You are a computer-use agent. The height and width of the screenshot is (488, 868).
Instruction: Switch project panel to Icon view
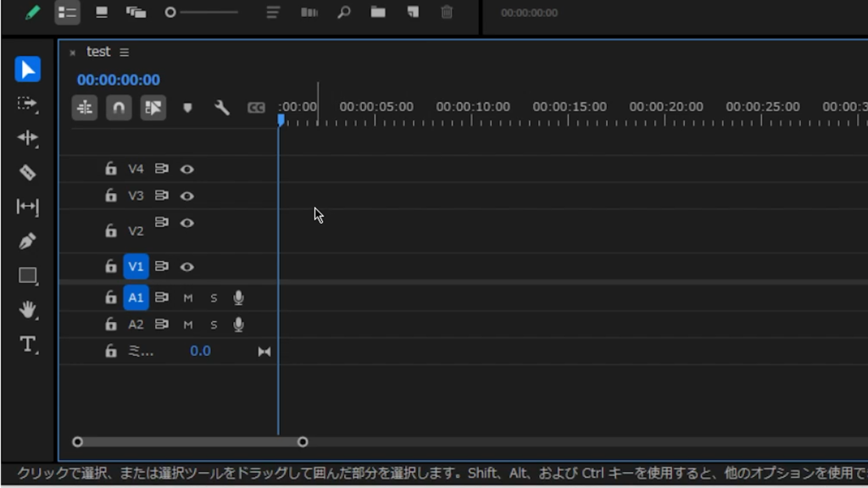tap(102, 12)
